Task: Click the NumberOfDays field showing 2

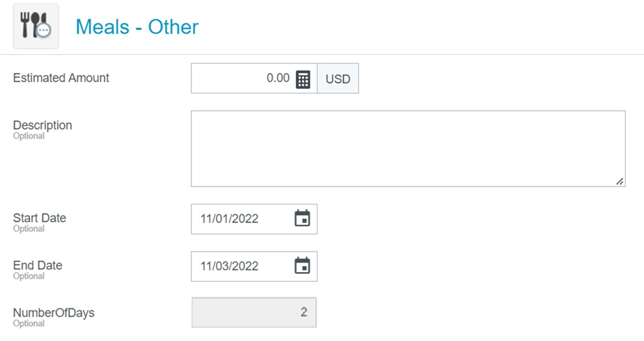Action: pos(254,312)
